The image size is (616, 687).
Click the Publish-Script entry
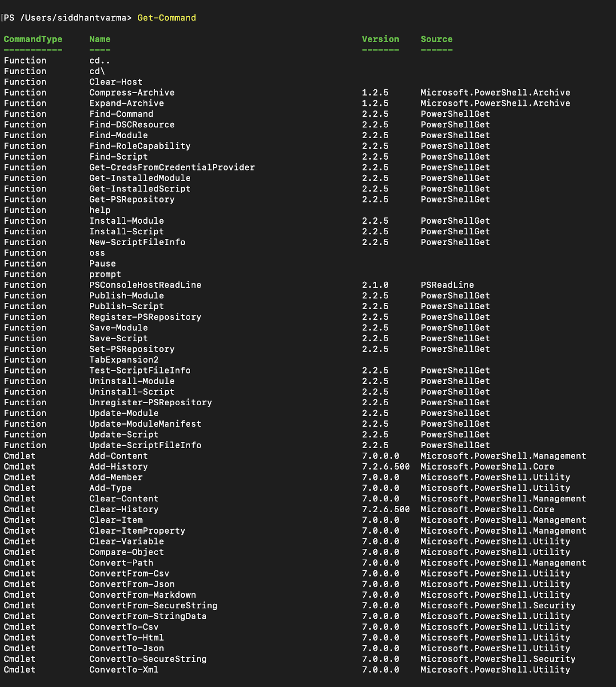click(x=127, y=307)
